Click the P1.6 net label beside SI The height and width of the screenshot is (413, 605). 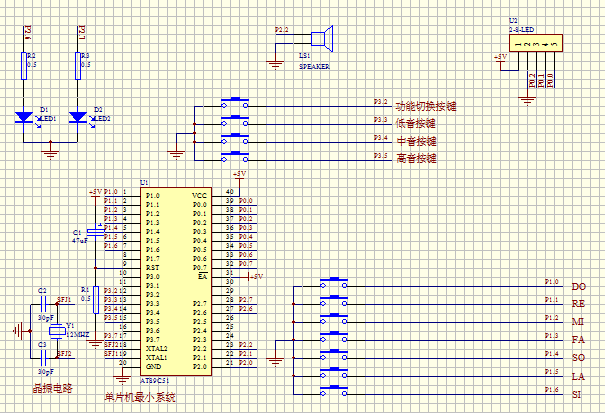pos(552,390)
